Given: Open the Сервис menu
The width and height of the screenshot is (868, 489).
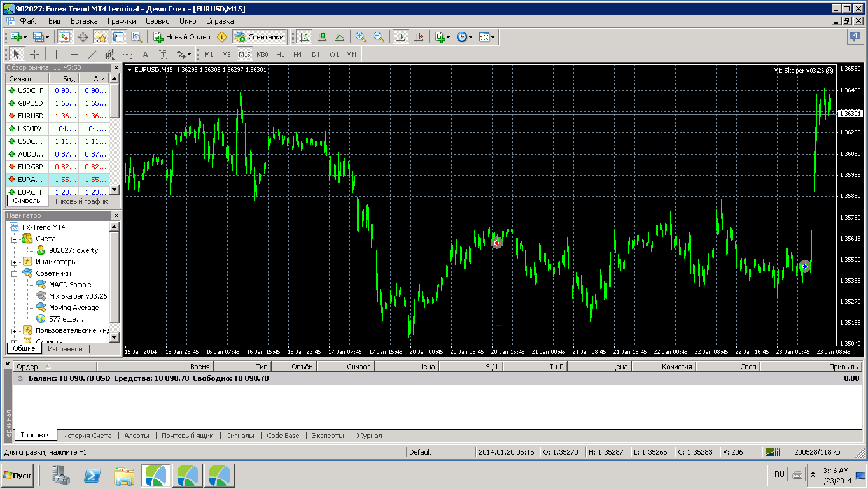Looking at the screenshot, I should 158,20.
